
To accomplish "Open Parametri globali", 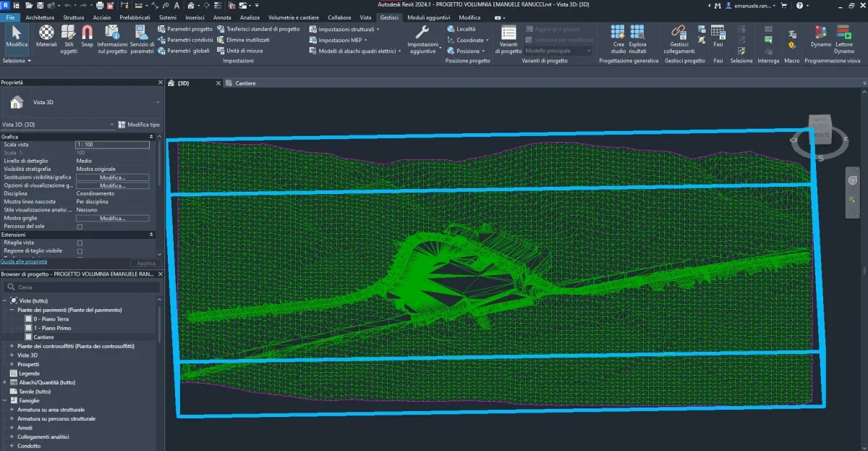I will tap(183, 51).
